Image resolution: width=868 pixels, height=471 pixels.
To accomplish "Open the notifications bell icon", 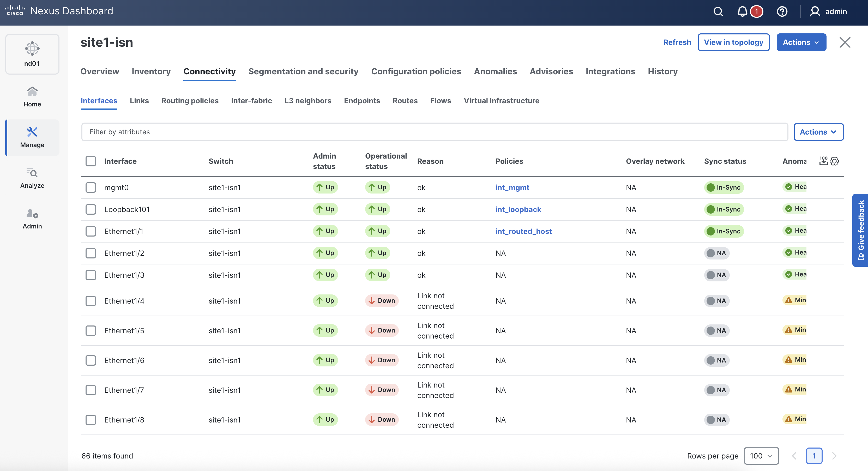I will click(x=742, y=11).
